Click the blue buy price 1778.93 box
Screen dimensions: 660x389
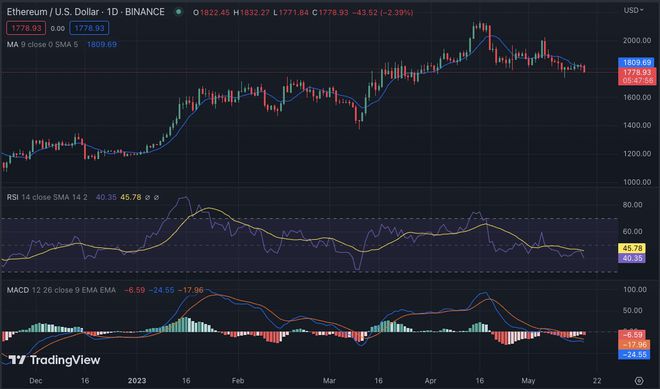(x=89, y=28)
